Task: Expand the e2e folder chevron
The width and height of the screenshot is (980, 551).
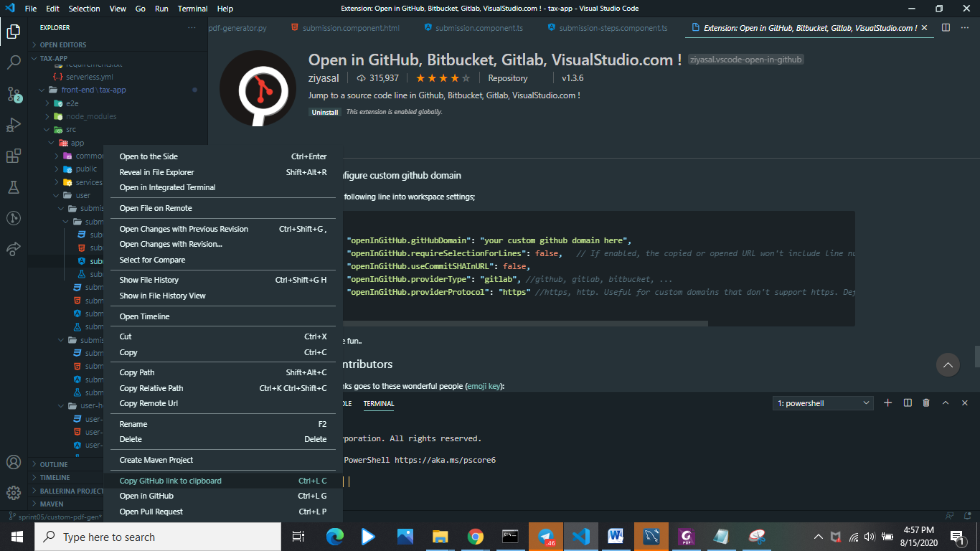Action: point(47,103)
